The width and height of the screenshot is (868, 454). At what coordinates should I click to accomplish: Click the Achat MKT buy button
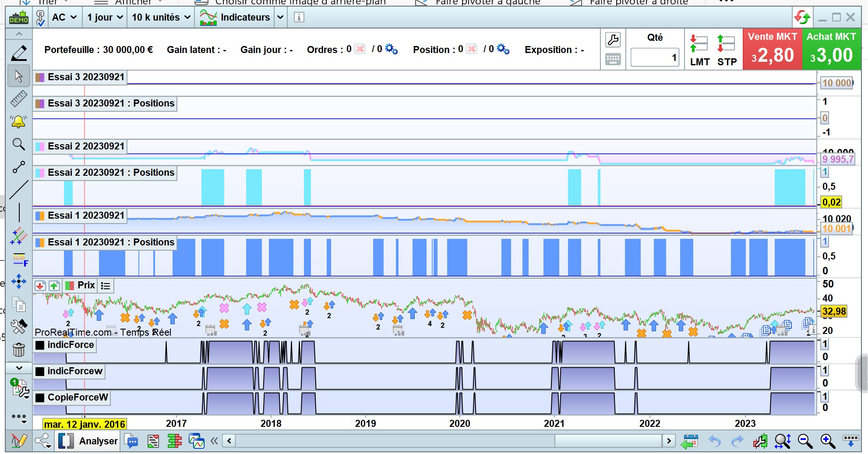coord(831,49)
